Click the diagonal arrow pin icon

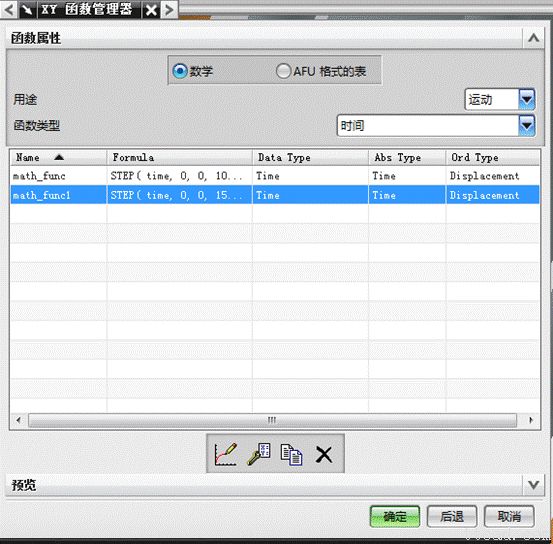(27, 10)
